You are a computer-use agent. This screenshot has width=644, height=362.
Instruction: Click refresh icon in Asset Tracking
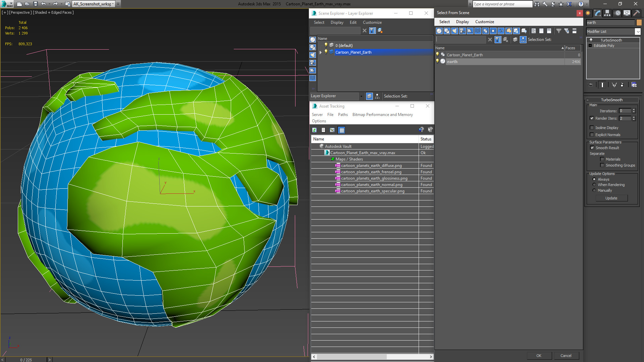click(314, 130)
